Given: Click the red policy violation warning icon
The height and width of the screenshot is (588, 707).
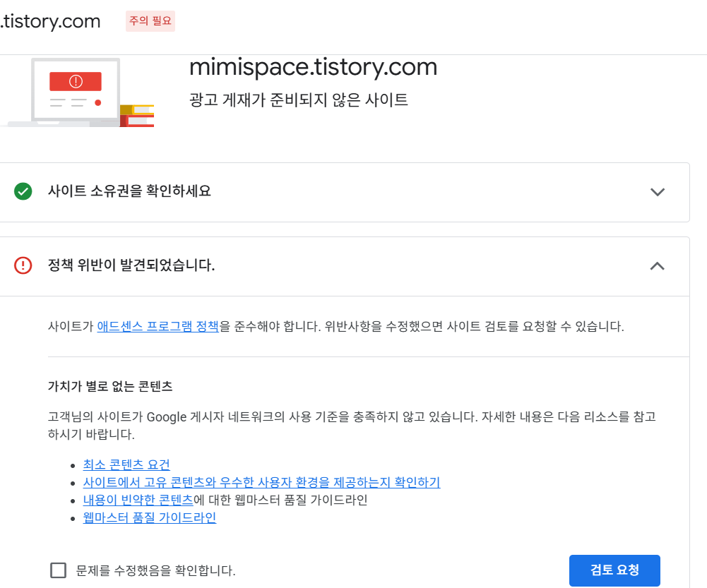Looking at the screenshot, I should pyautogui.click(x=23, y=266).
